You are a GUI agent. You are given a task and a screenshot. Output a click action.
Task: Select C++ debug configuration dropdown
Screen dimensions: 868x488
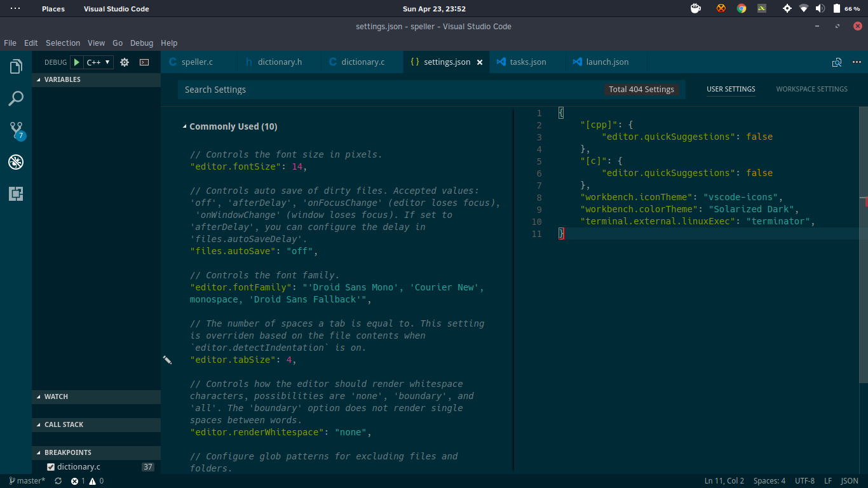(x=98, y=62)
